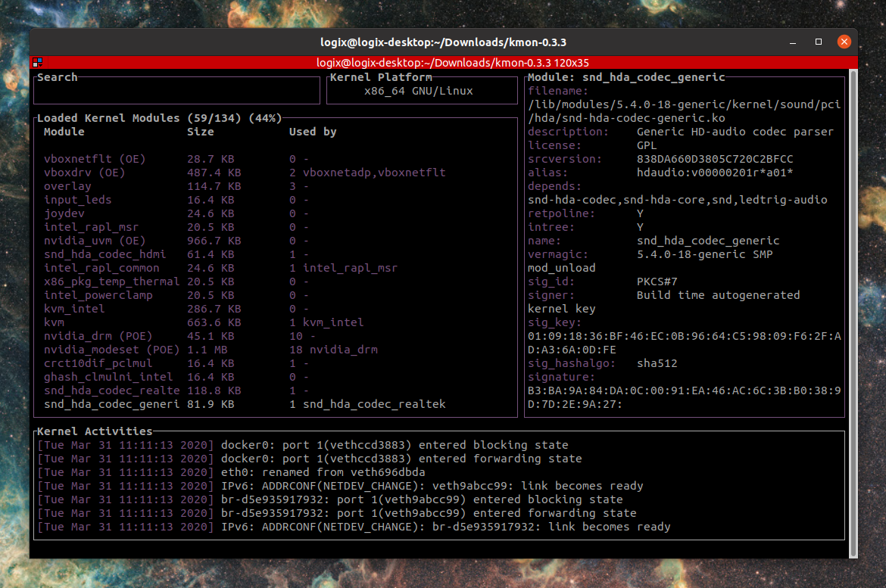Click the terminal icon in the red title bar
886x588 pixels.
click(x=36, y=62)
